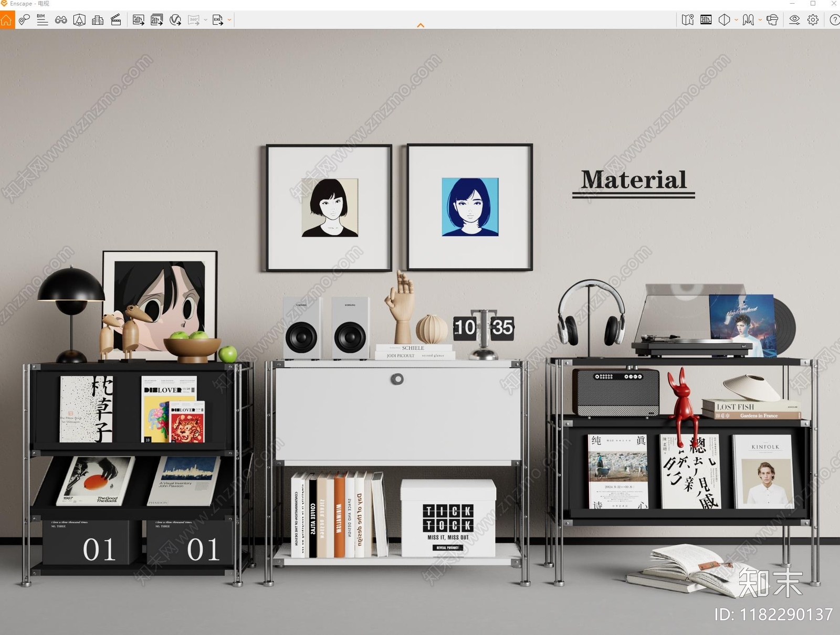The width and height of the screenshot is (840, 635).
Task: Take a screenshot render export
Action: [x=139, y=20]
